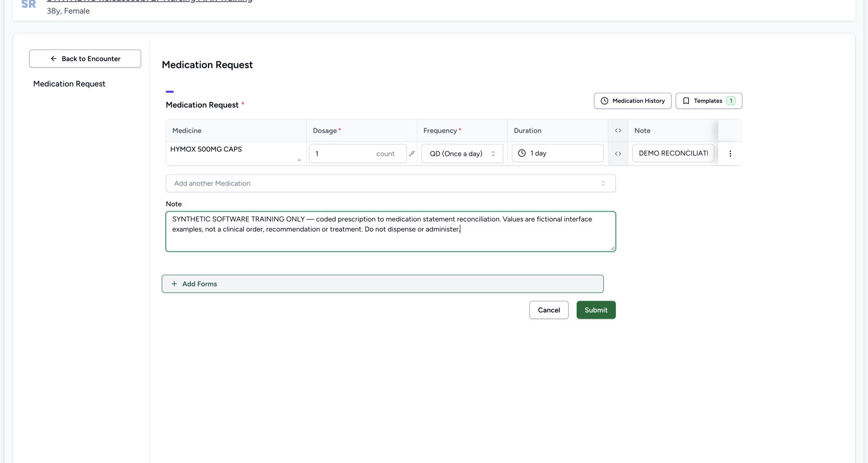Open the Add another Medication dropdown

(390, 183)
